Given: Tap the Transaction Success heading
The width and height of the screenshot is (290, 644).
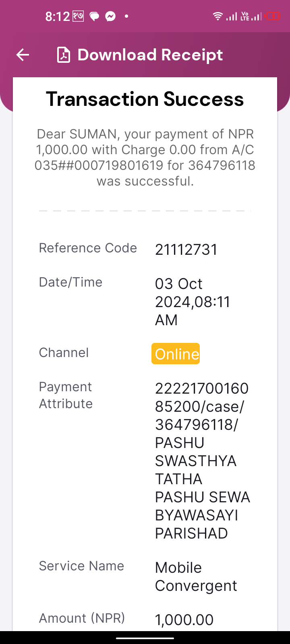Looking at the screenshot, I should pos(145,99).
